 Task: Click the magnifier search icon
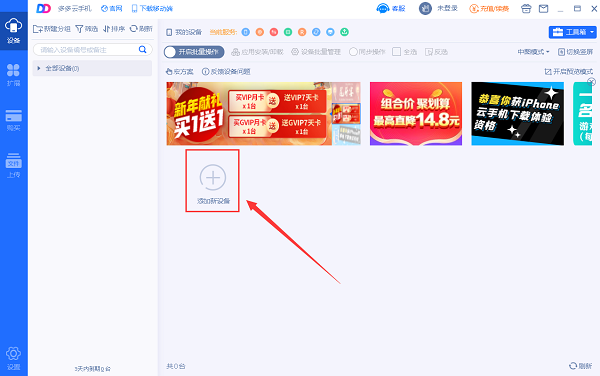pyautogui.click(x=142, y=49)
